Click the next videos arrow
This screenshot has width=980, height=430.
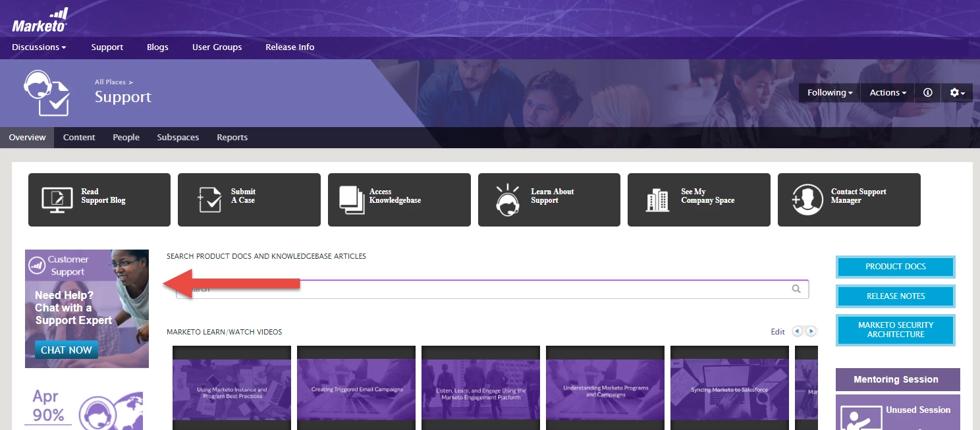[811, 331]
